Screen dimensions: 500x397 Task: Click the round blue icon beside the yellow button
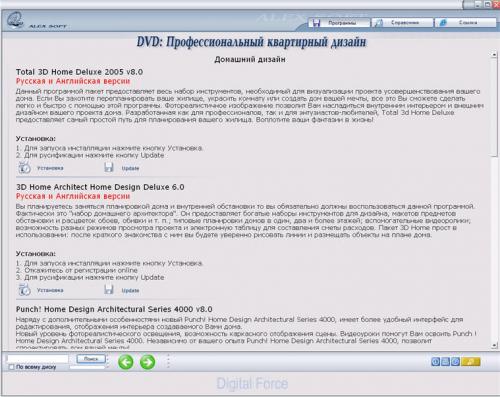click(455, 362)
